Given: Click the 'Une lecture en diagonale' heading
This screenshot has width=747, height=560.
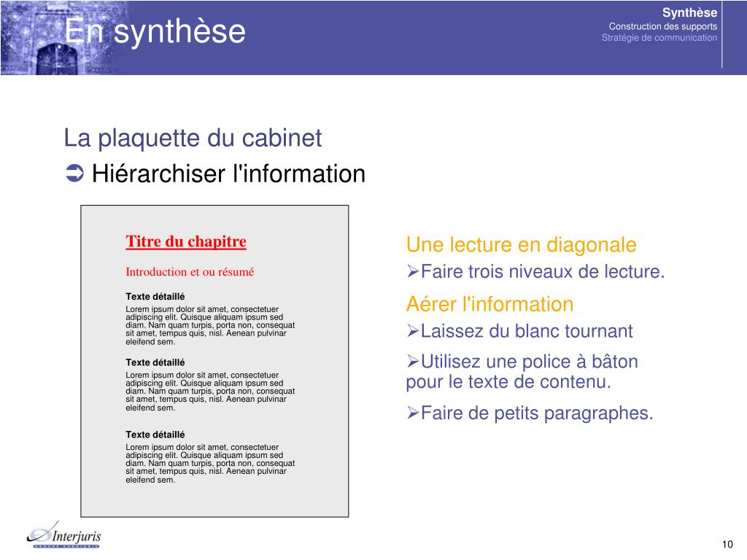Looking at the screenshot, I should pos(521,245).
